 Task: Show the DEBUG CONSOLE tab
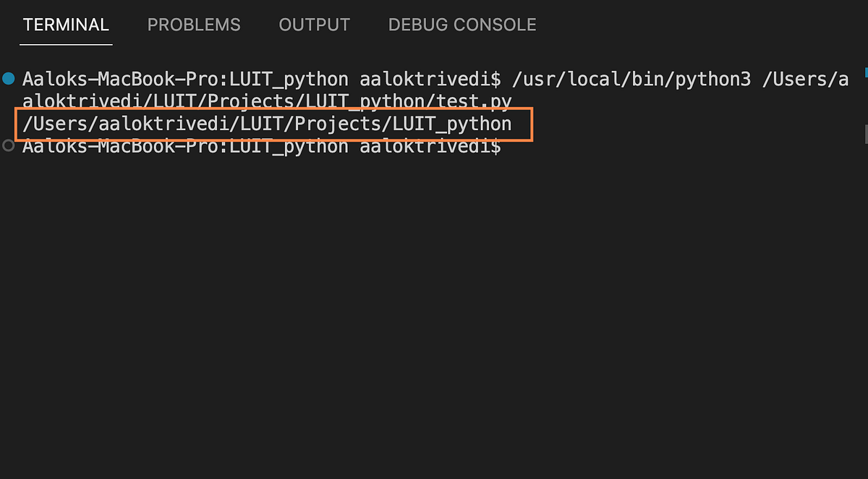tap(462, 25)
